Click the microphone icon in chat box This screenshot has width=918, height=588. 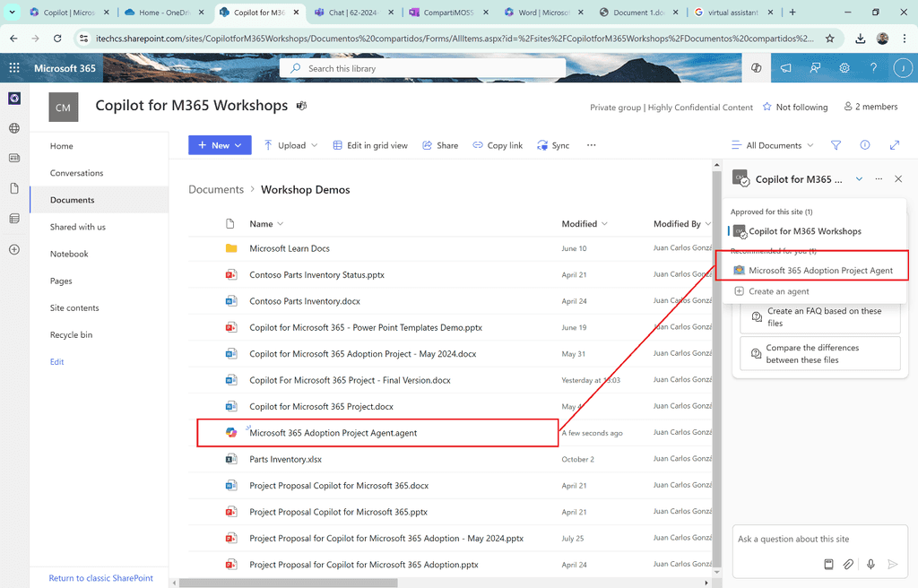point(870,564)
